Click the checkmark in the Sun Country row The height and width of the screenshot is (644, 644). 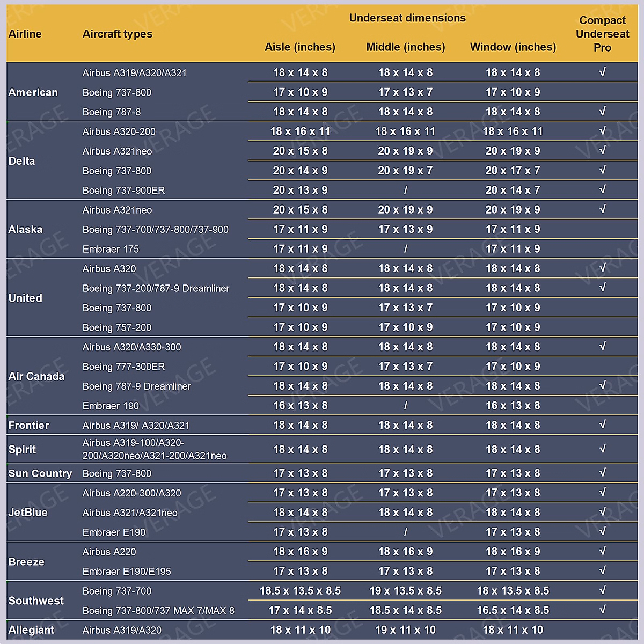click(x=602, y=472)
